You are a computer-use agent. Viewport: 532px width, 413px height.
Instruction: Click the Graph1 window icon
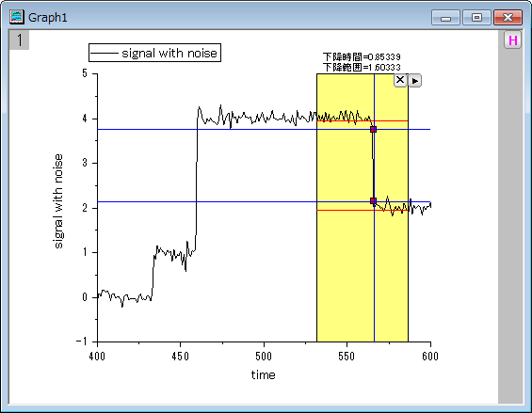(x=17, y=17)
